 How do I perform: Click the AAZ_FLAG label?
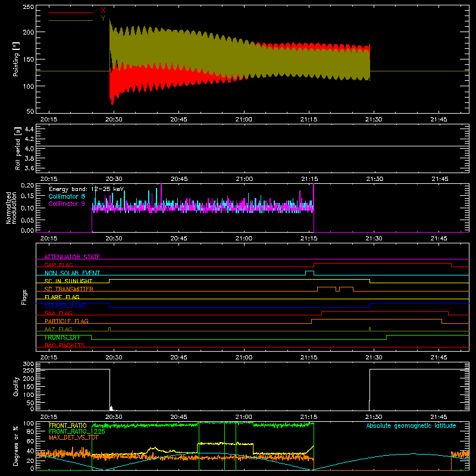[x=58, y=329]
